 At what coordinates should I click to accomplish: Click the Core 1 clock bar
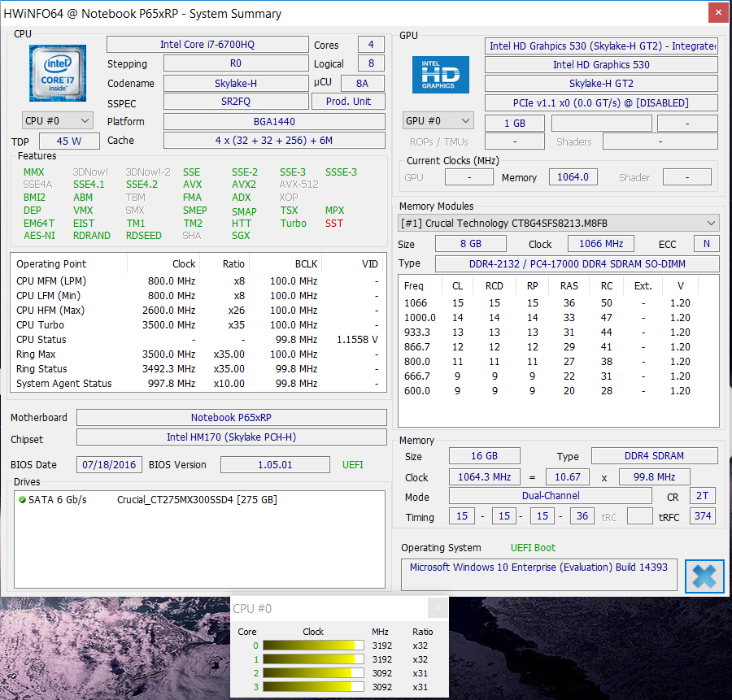313,659
